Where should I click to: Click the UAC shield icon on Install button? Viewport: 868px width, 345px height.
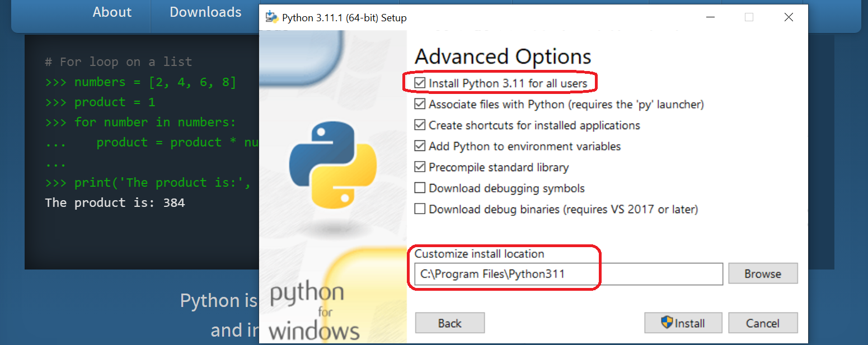(667, 323)
